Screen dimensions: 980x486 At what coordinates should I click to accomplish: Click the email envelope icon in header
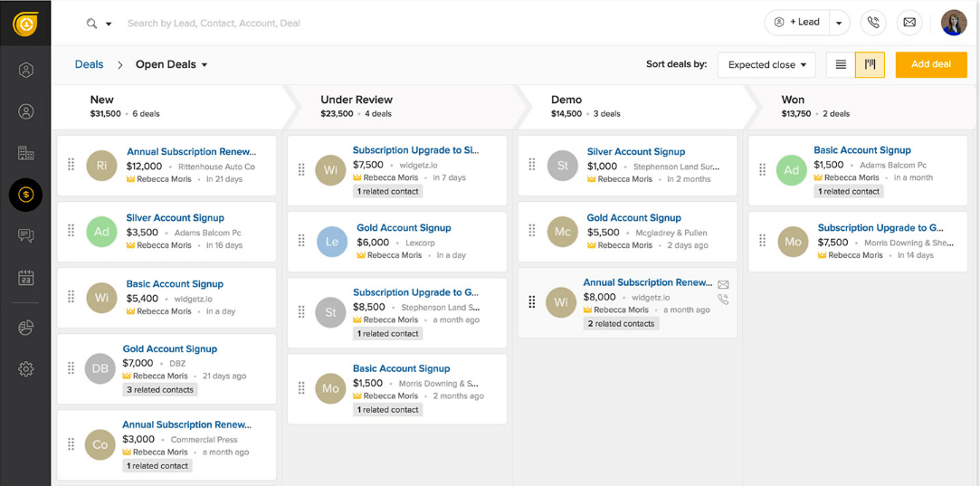tap(909, 23)
